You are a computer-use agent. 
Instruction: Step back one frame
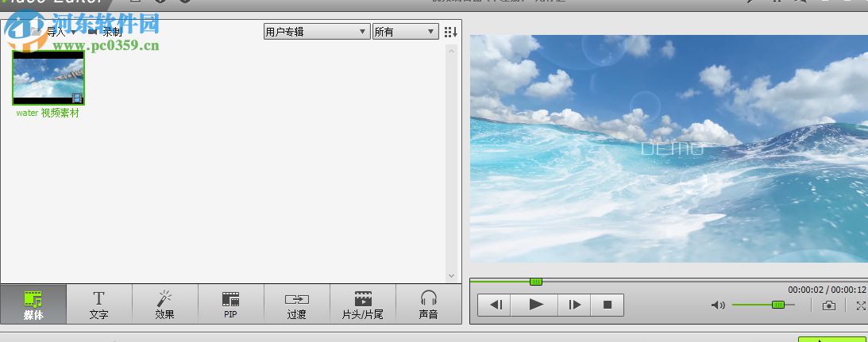point(494,305)
